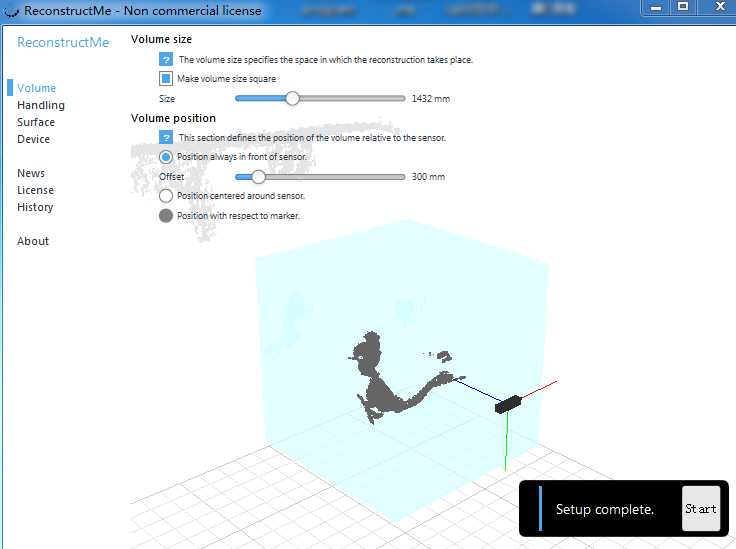The height and width of the screenshot is (549, 736).
Task: Click the Setup complete status text
Action: click(x=605, y=509)
